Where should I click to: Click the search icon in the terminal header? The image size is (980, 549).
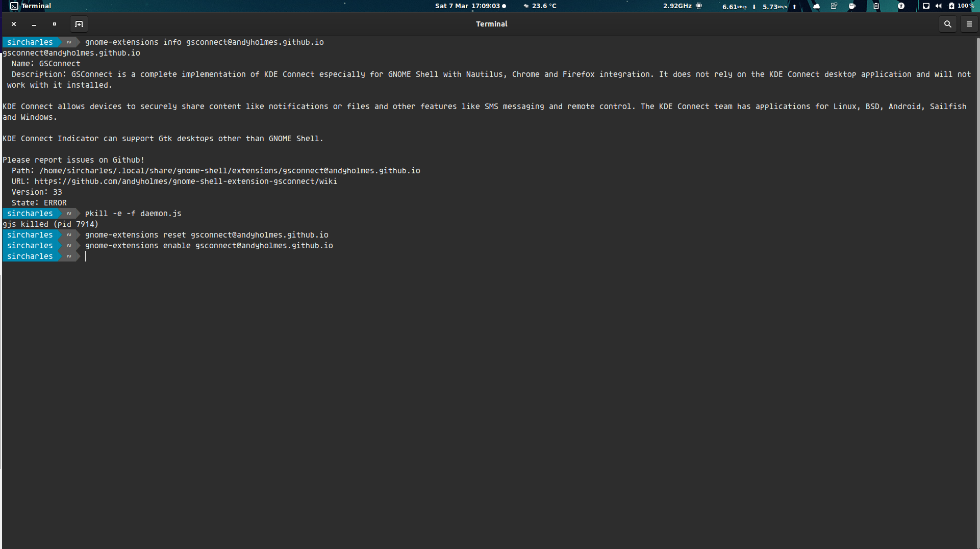coord(947,24)
